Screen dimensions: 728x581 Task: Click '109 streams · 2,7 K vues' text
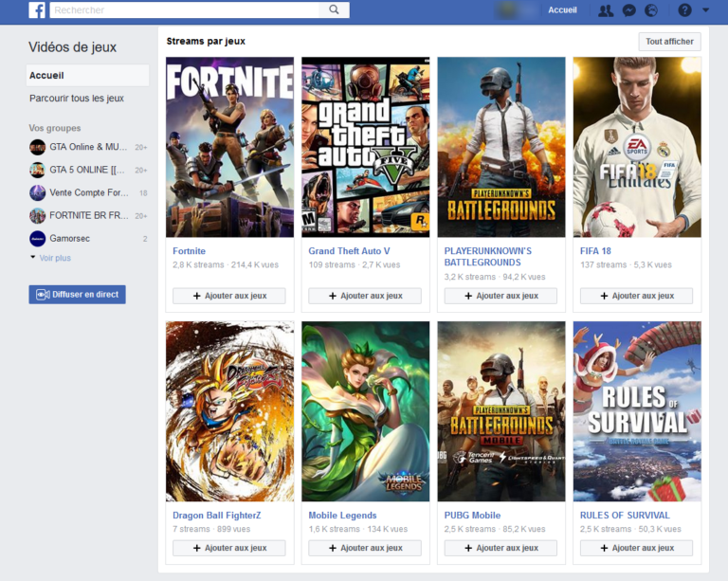[x=355, y=265]
